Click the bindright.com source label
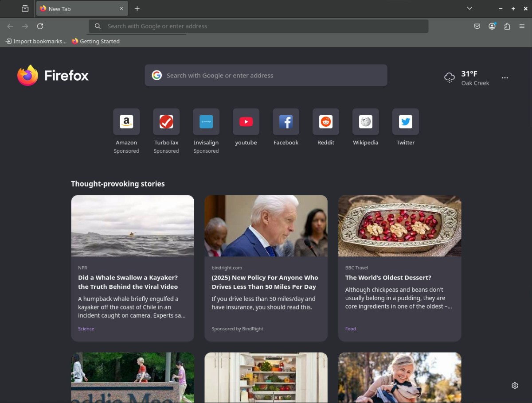 point(227,268)
